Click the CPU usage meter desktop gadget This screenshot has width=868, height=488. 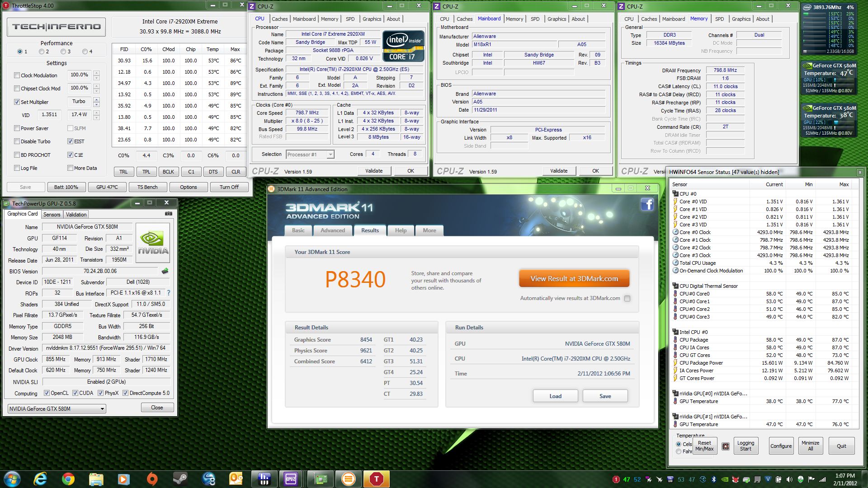coord(829,28)
